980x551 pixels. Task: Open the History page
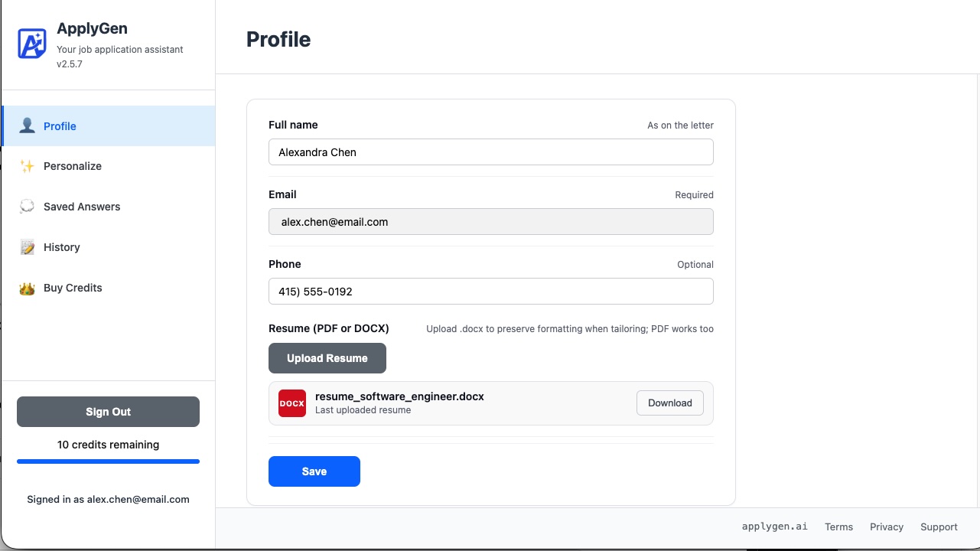point(109,247)
